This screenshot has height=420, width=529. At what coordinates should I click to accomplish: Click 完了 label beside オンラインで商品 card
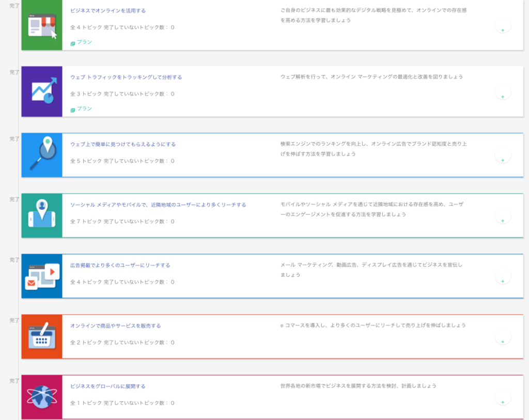click(x=14, y=320)
